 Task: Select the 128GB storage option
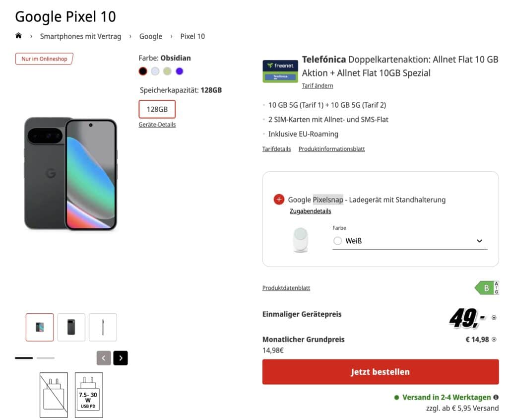[157, 109]
